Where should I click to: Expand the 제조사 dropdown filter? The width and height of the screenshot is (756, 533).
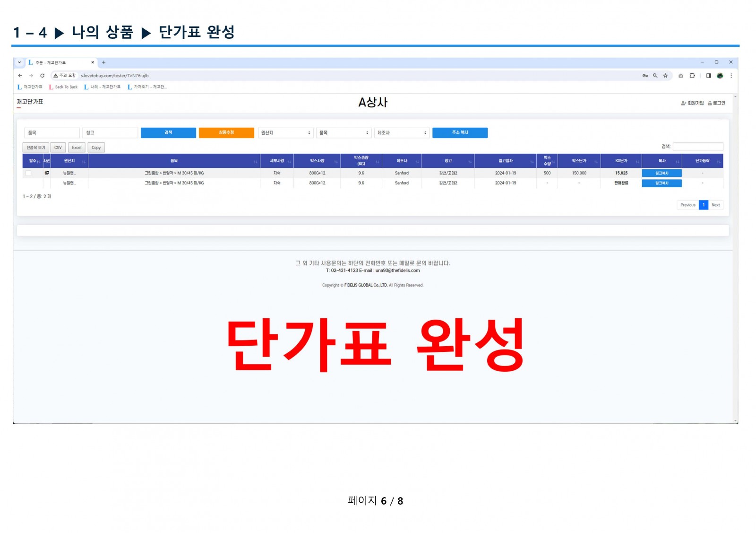click(402, 133)
